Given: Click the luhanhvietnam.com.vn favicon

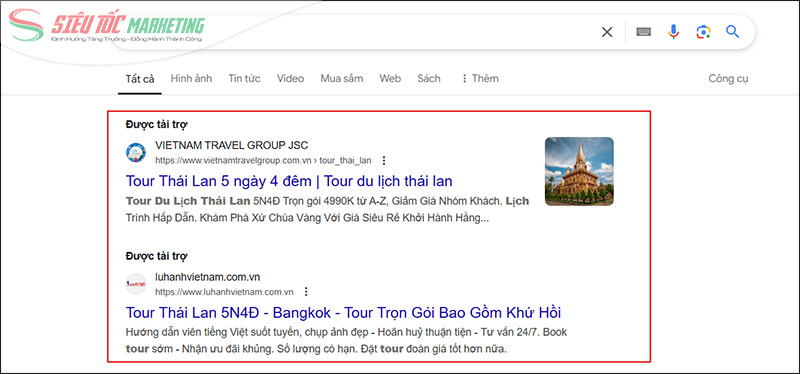Looking at the screenshot, I should [136, 284].
